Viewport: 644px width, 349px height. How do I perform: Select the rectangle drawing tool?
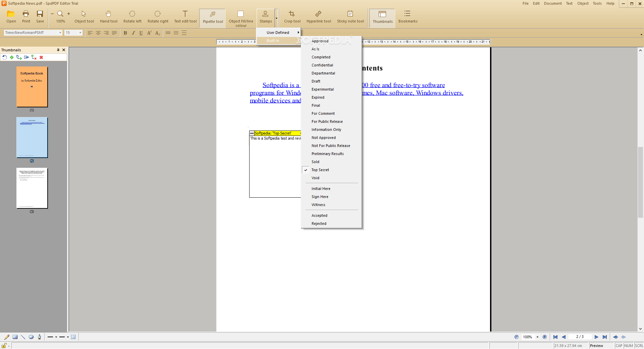(15, 337)
